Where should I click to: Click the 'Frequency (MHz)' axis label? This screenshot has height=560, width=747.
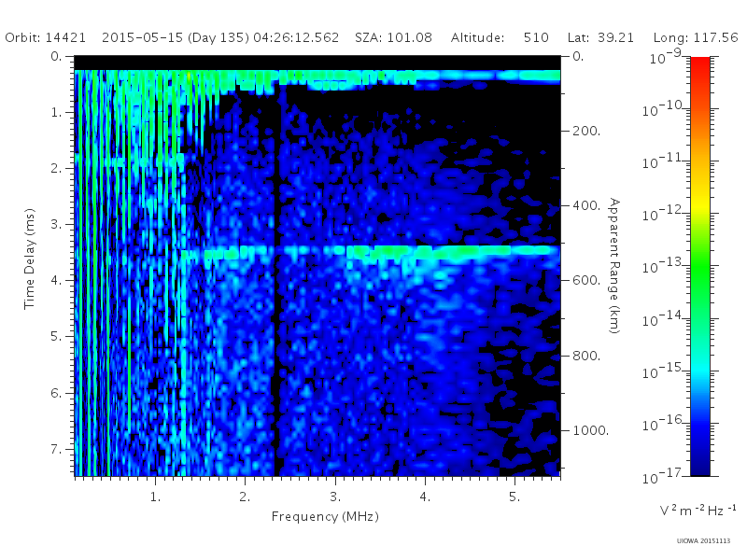tap(325, 517)
